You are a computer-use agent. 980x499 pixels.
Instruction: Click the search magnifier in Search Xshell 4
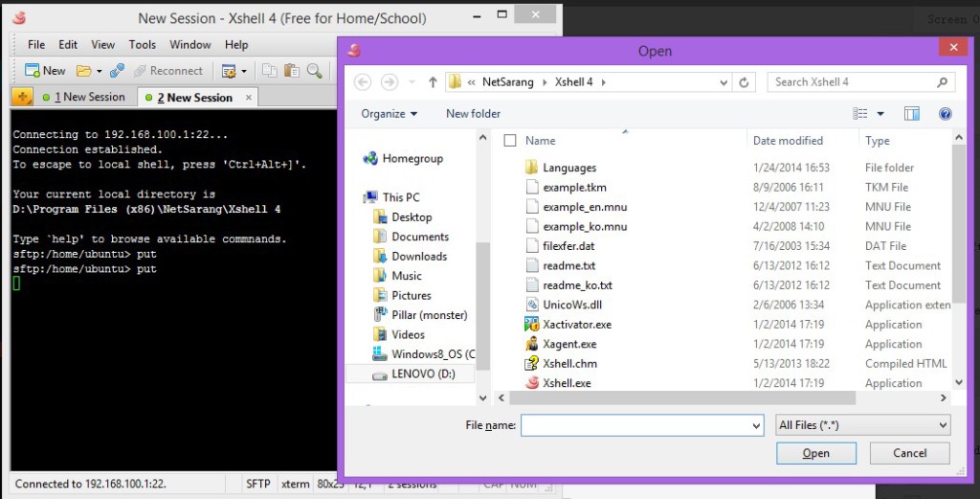click(x=942, y=82)
